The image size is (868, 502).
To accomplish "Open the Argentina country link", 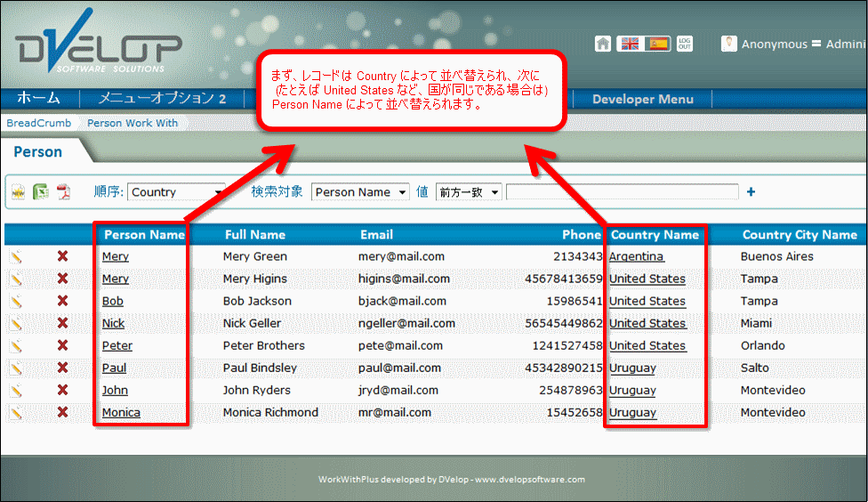I will [636, 257].
